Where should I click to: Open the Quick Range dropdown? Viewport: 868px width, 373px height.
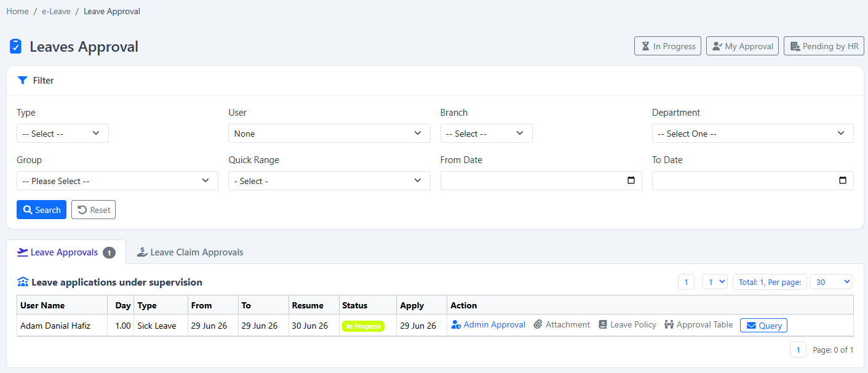point(329,181)
